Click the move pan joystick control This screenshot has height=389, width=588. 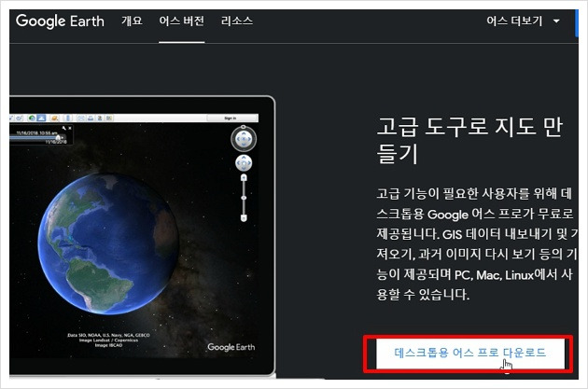click(244, 163)
